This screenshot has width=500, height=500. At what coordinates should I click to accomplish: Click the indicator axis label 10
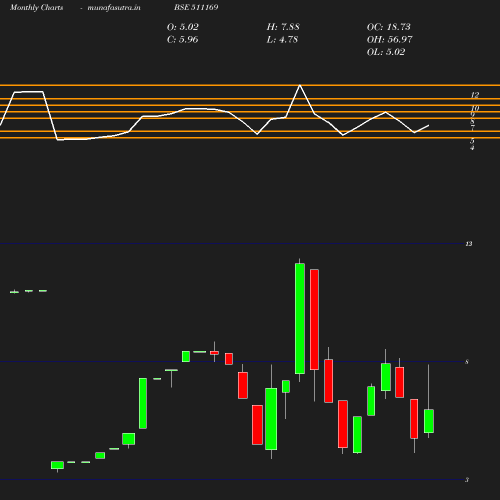(475, 108)
